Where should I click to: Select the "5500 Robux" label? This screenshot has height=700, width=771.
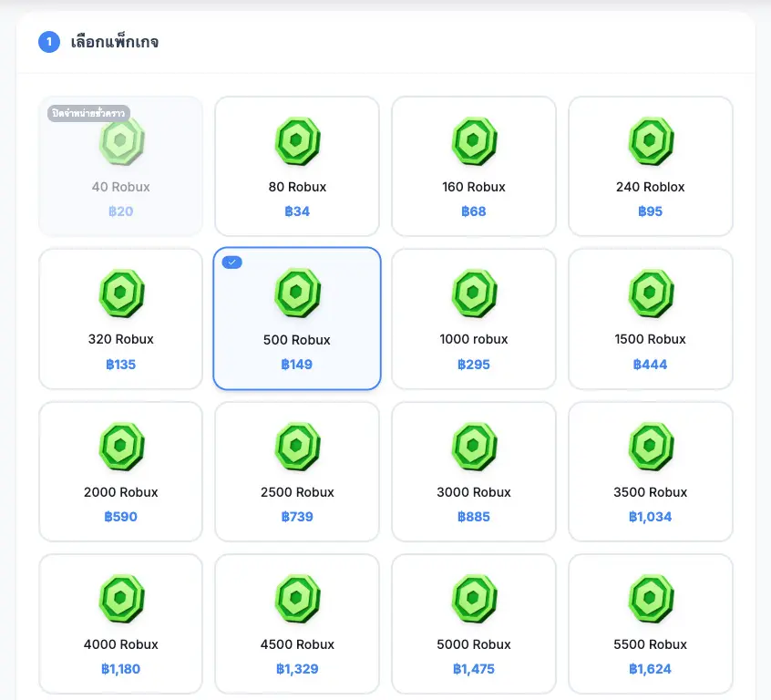pyautogui.click(x=651, y=644)
